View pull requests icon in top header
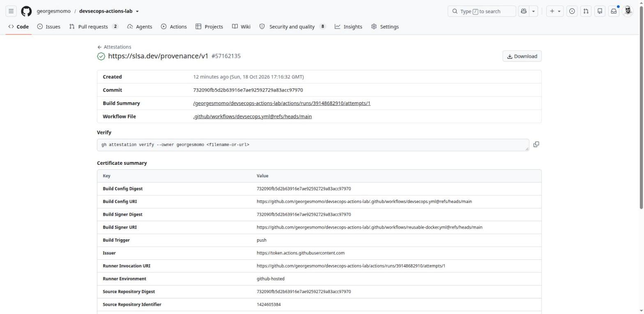The height and width of the screenshot is (314, 644). pos(586,11)
